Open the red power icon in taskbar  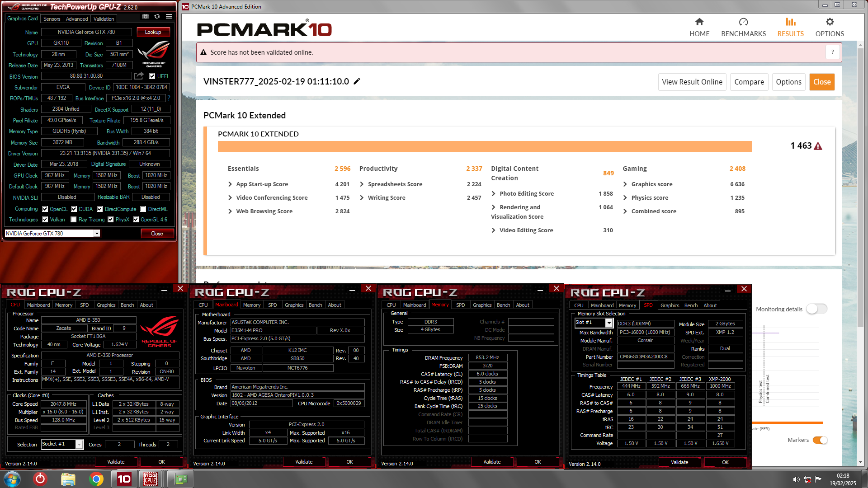pos(40,479)
